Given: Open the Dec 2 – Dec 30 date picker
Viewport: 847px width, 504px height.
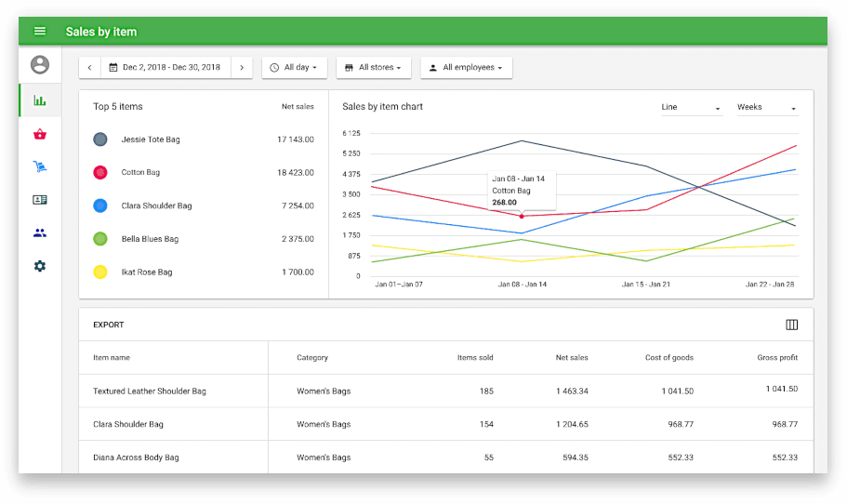Looking at the screenshot, I should (x=165, y=68).
